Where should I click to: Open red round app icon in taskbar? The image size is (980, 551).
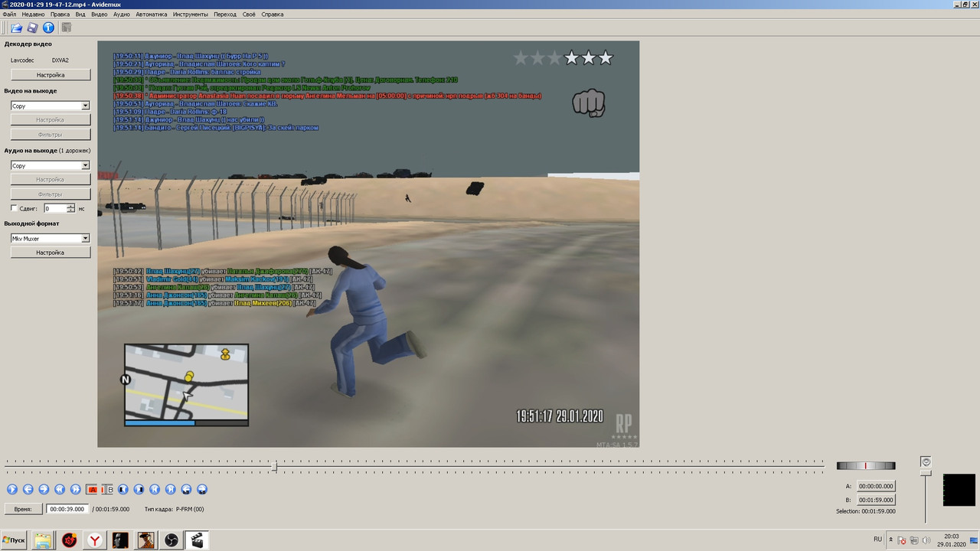click(70, 540)
